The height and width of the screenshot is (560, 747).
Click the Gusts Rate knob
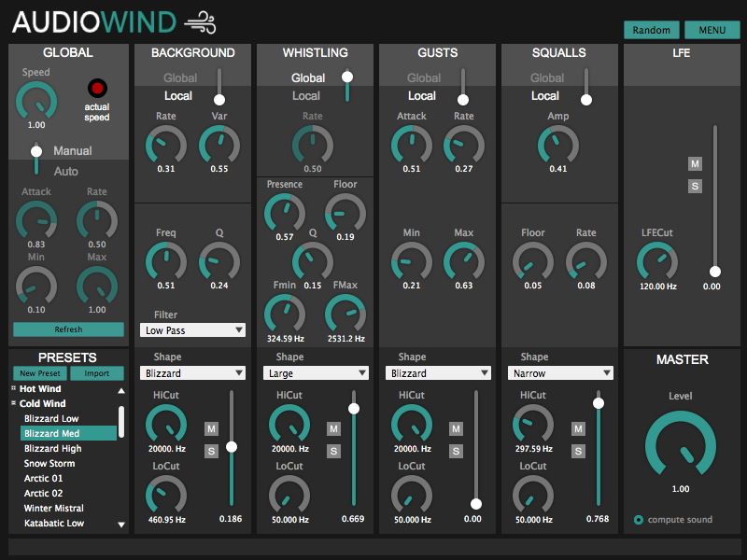[463, 146]
